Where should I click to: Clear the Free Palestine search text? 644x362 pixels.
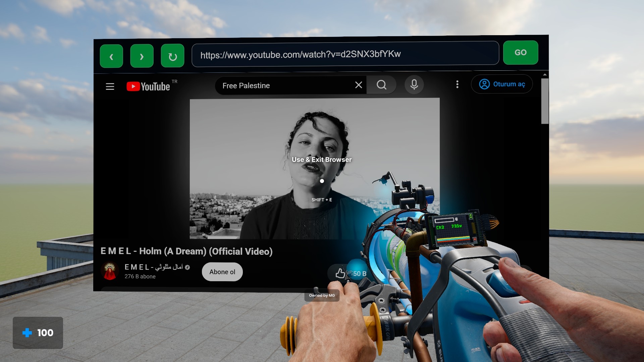point(359,85)
